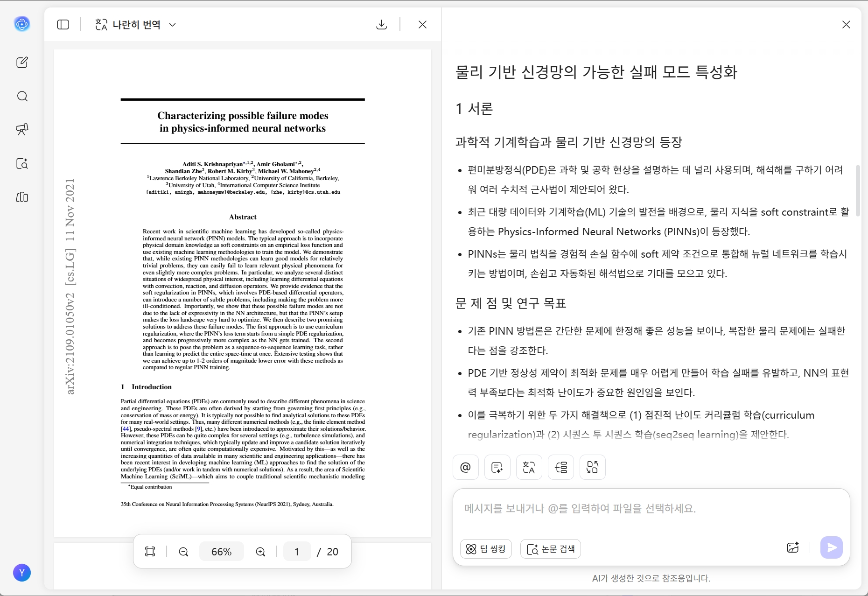Fit page to screen icon
This screenshot has width=868, height=596.
coord(150,552)
